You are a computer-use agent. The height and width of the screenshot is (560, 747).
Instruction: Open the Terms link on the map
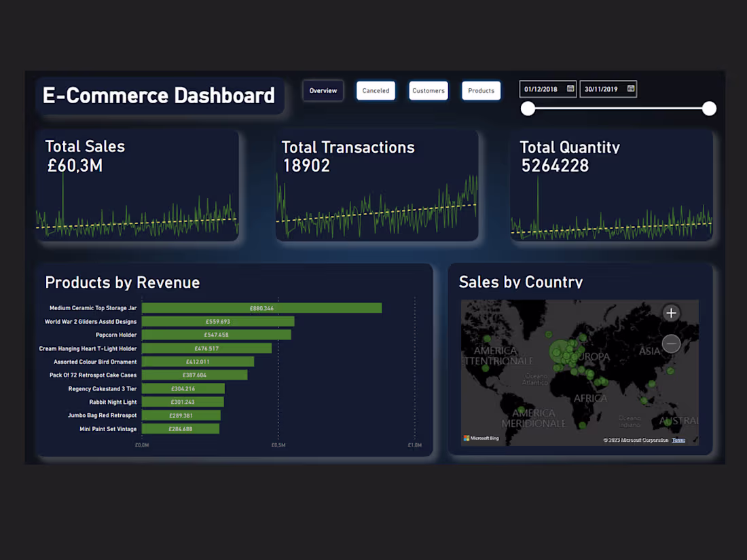[678, 440]
